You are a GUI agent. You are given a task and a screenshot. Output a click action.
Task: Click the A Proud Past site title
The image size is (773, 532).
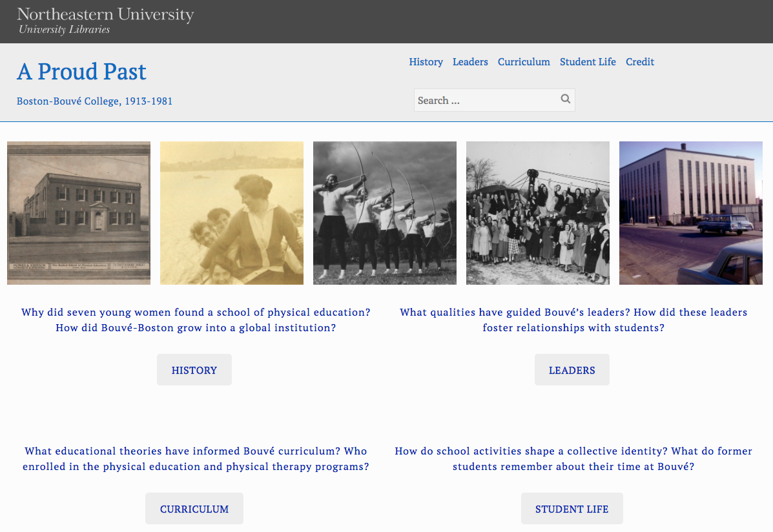click(x=82, y=72)
